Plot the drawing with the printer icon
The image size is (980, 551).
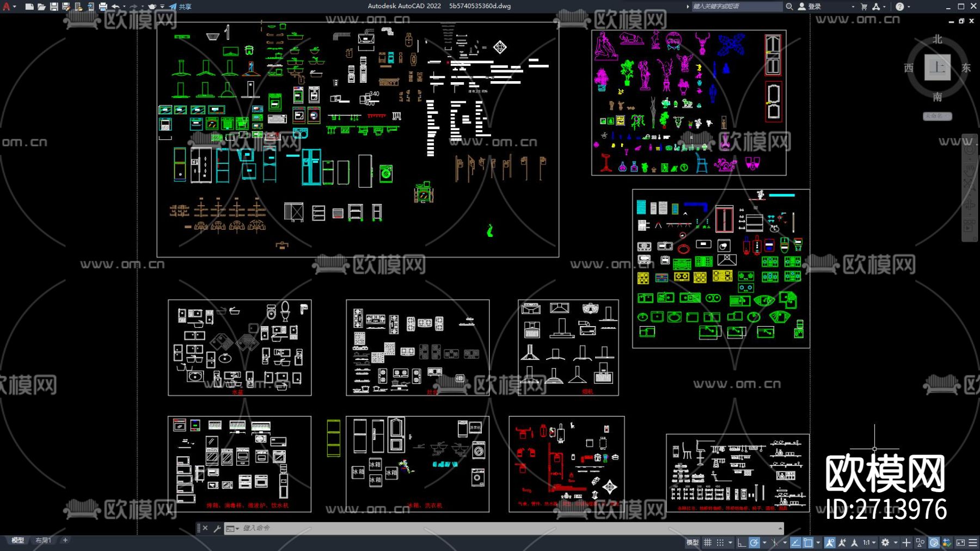click(103, 7)
